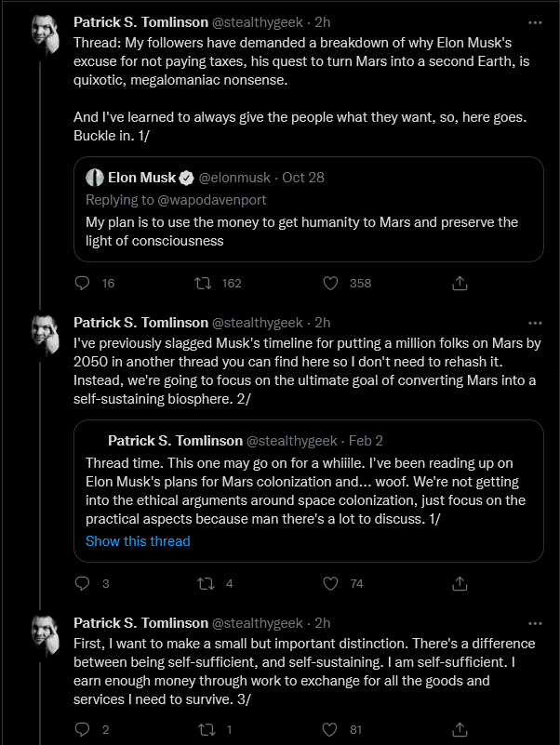Like the second tweet with 74 likes
560x745 pixels.
[330, 583]
